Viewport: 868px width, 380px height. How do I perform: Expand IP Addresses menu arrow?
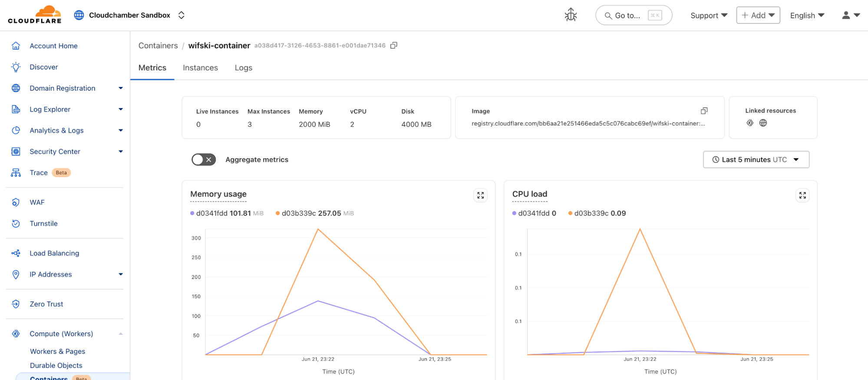tap(121, 274)
